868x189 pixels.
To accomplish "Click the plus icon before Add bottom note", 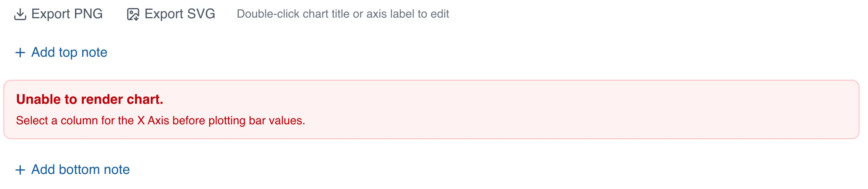I will pos(20,169).
